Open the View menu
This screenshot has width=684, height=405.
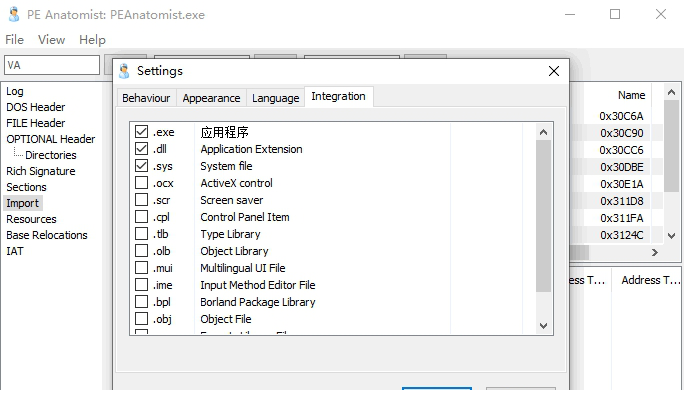pos(51,40)
